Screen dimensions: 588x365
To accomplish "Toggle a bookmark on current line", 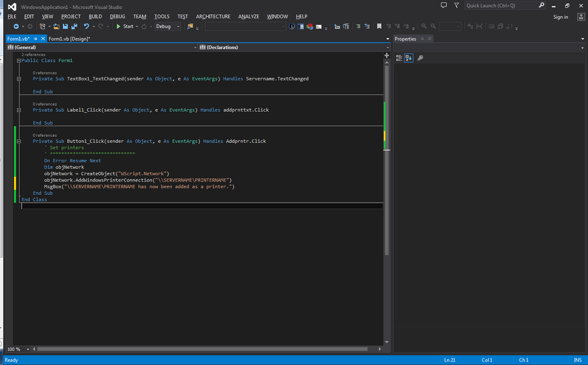I will click(379, 26).
